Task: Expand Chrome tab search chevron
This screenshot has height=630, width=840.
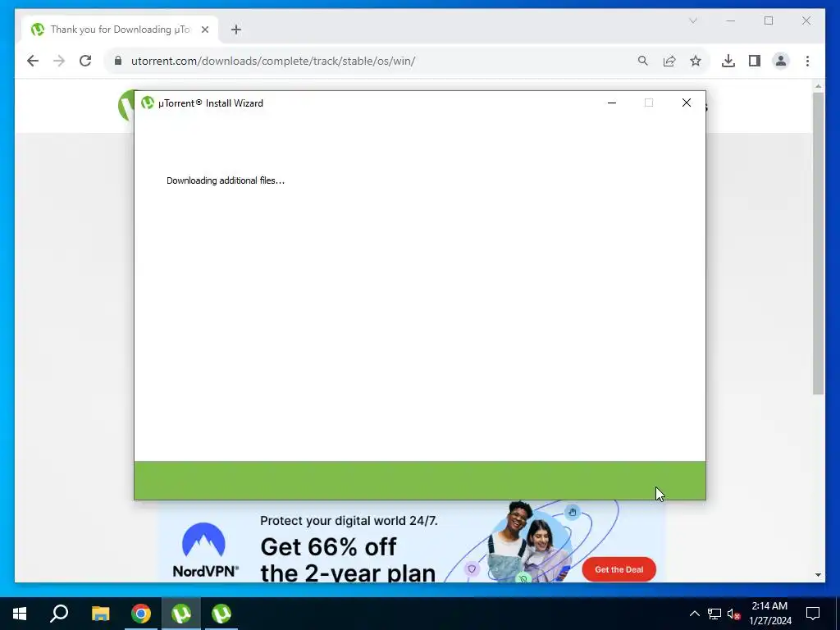Action: [x=692, y=21]
